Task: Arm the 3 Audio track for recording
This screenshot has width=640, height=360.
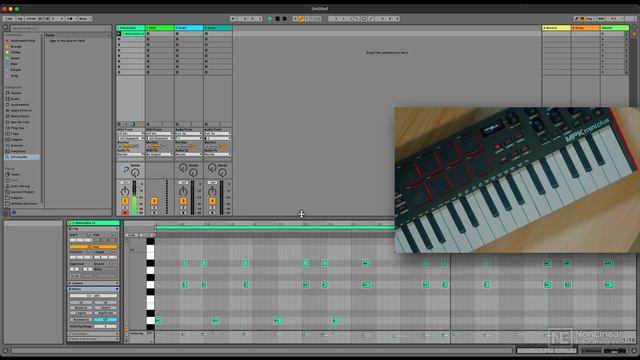Action: coord(183,213)
